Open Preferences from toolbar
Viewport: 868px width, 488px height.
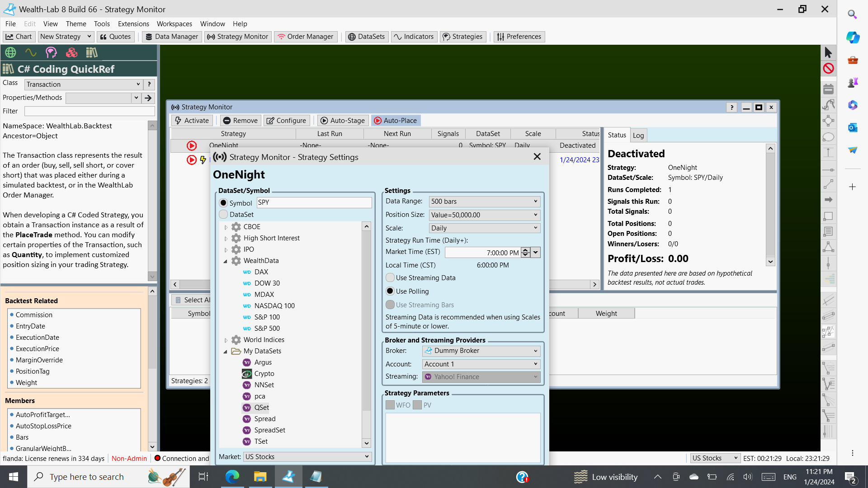pyautogui.click(x=519, y=37)
